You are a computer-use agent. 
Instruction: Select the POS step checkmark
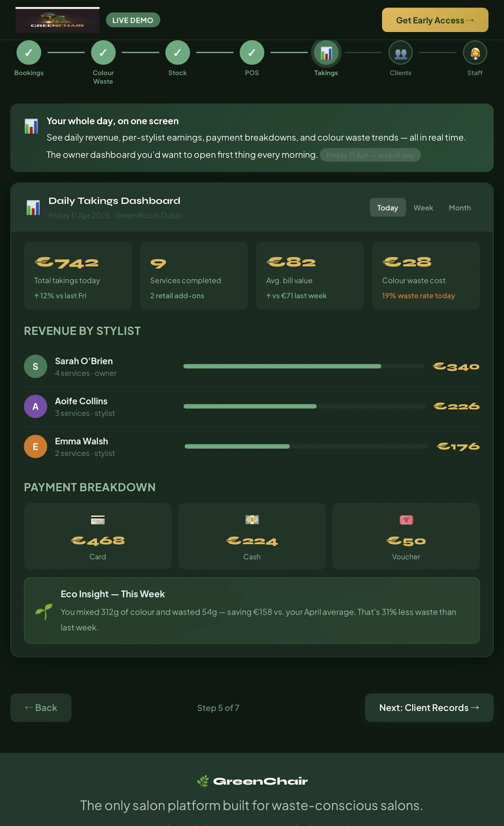tap(252, 53)
